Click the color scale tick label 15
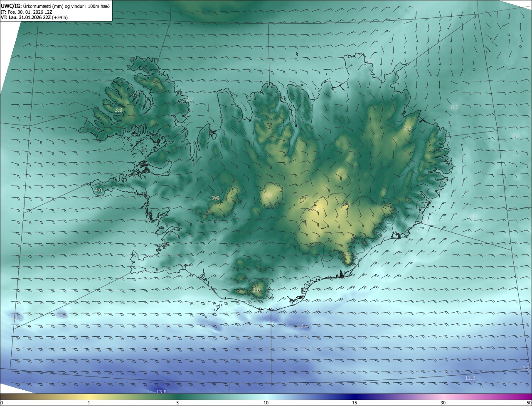The height and width of the screenshot is (406, 532). [355, 403]
